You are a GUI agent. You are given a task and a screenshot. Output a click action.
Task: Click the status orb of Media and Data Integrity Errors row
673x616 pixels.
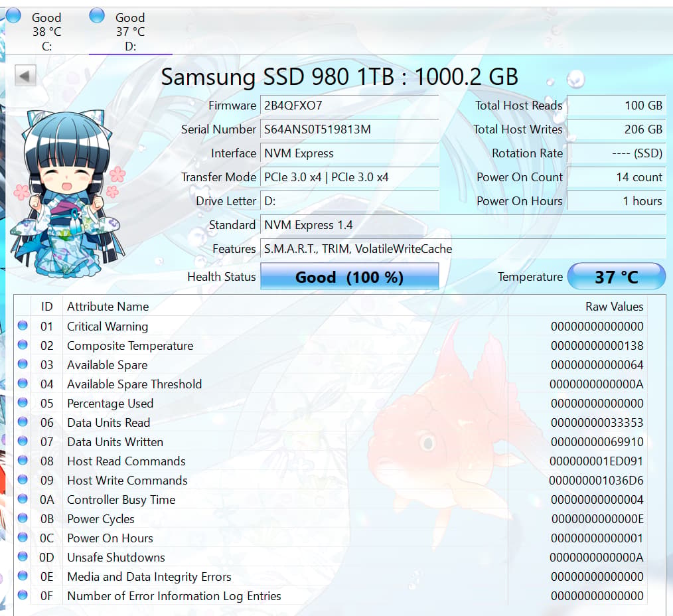(23, 576)
